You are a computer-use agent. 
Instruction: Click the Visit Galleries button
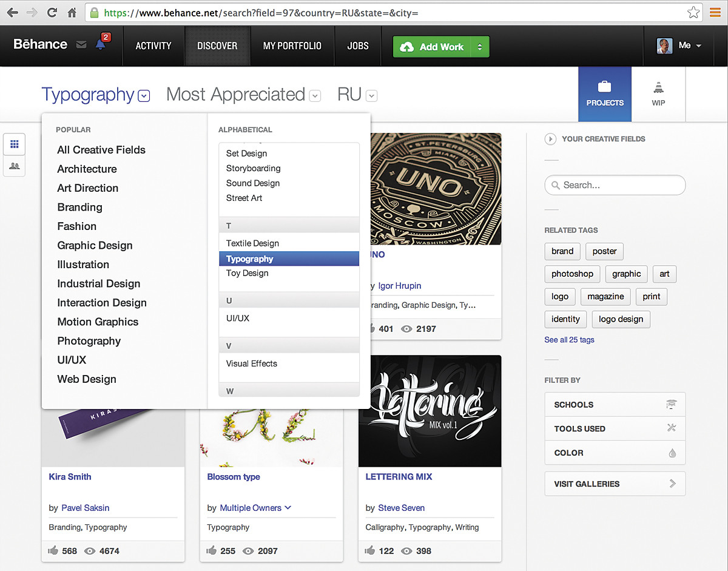click(x=615, y=484)
